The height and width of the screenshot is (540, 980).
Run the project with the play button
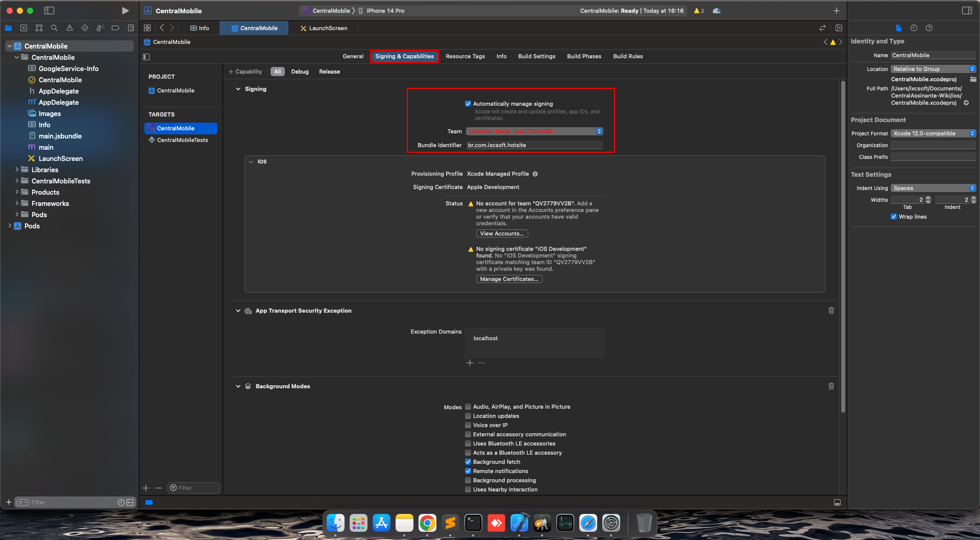pyautogui.click(x=125, y=10)
